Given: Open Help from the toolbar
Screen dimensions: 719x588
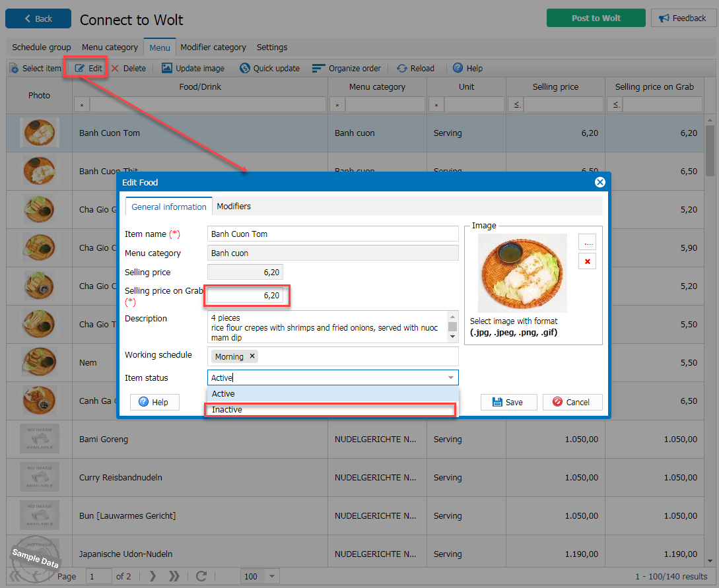Looking at the screenshot, I should tap(467, 68).
